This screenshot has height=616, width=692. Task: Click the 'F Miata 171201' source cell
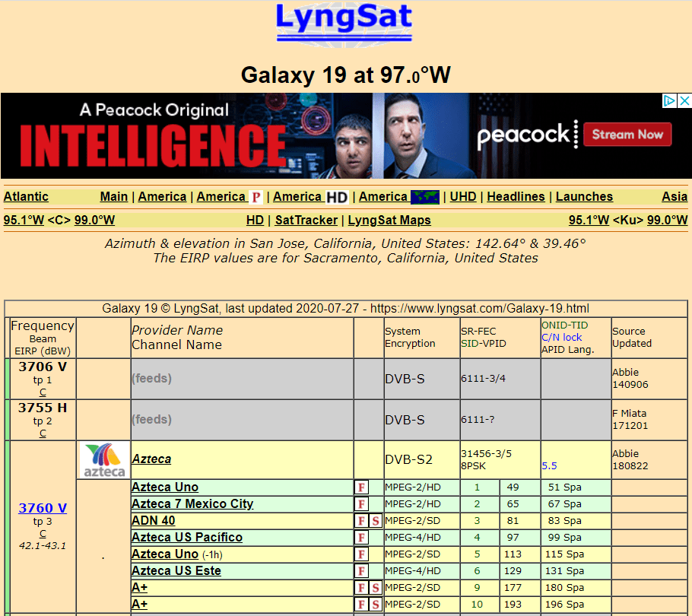[x=649, y=420]
